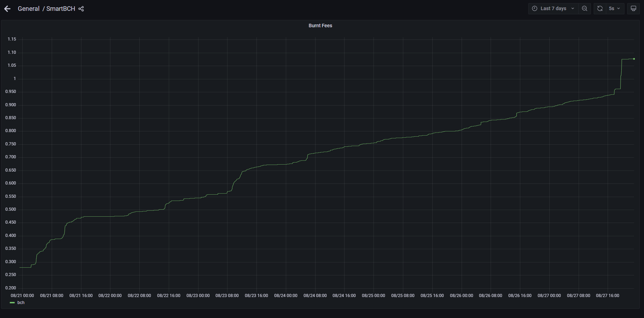644x318 pixels.
Task: Change the bch series color swatch
Action: point(12,303)
